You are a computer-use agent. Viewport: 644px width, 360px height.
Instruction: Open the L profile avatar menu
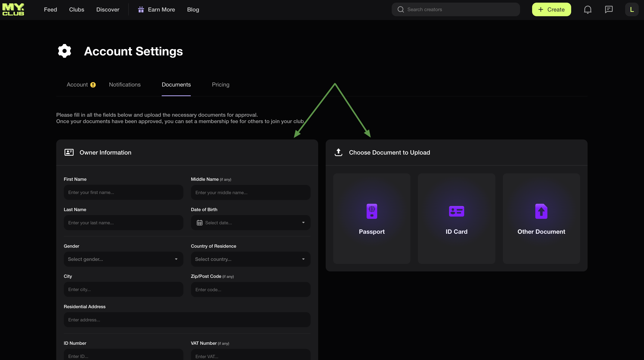tap(632, 9)
